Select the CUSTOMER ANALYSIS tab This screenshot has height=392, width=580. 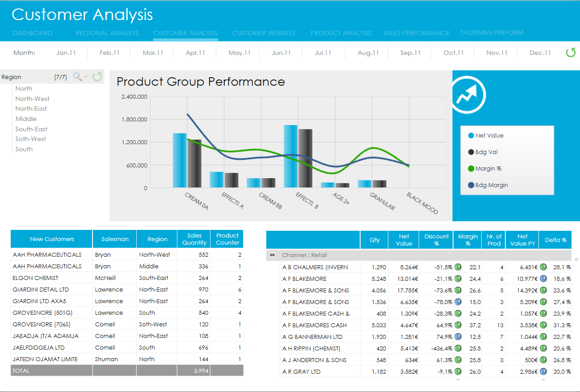click(x=185, y=33)
